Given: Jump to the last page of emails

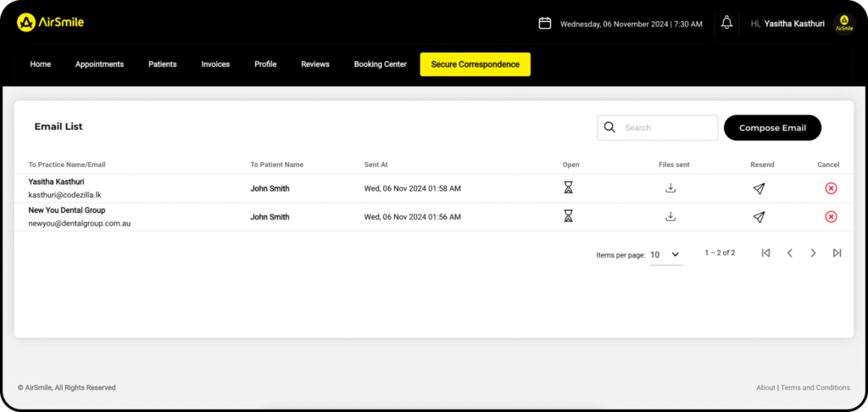Looking at the screenshot, I should pyautogui.click(x=837, y=253).
